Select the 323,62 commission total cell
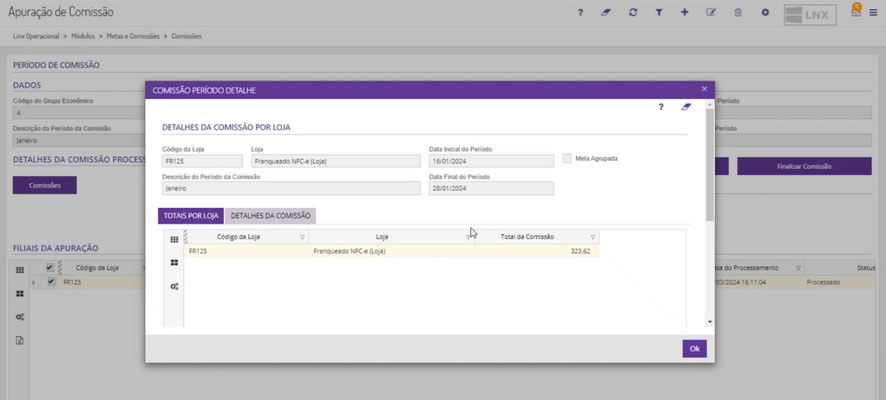This screenshot has height=400, width=886. 537,251
